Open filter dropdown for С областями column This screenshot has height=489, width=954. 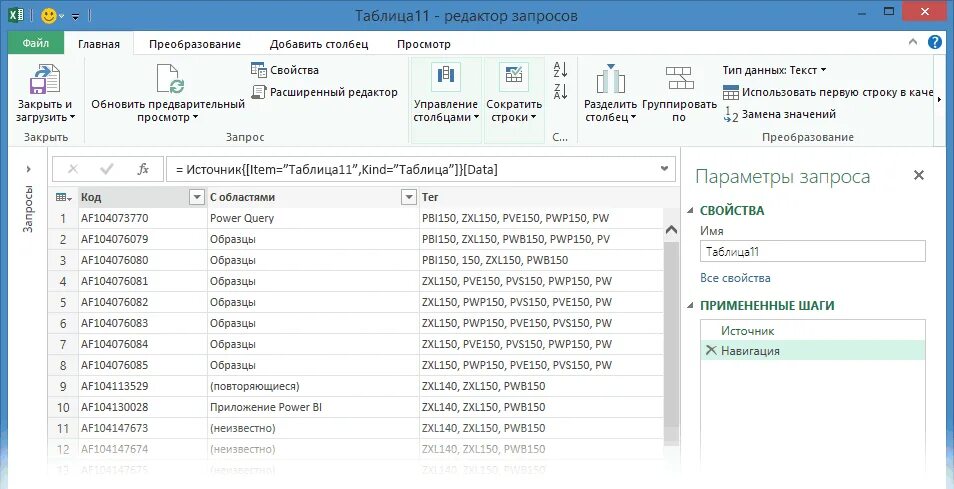(409, 197)
